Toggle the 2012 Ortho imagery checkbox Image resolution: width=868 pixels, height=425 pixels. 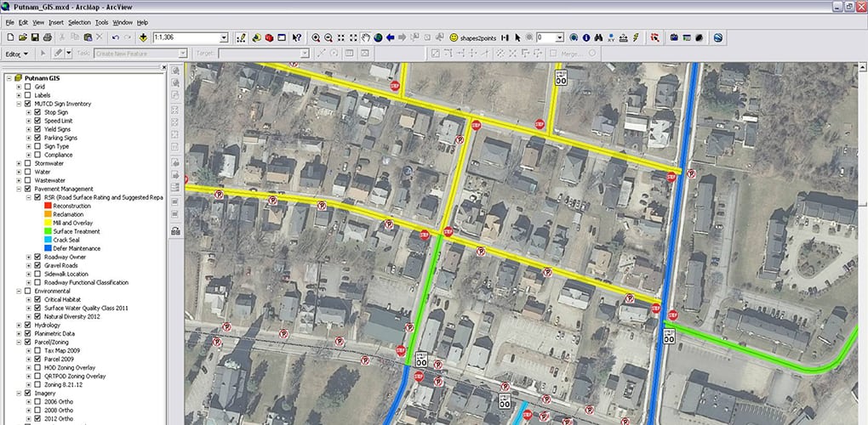pos(37,418)
